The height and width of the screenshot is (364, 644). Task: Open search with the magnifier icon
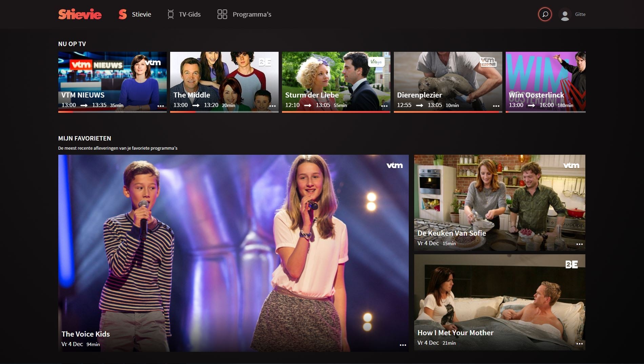point(545,14)
